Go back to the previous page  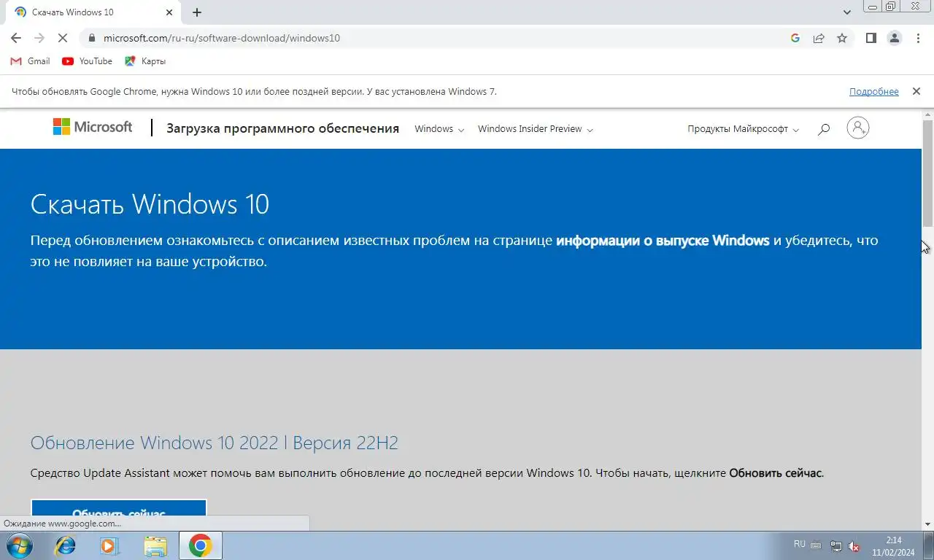coord(16,38)
